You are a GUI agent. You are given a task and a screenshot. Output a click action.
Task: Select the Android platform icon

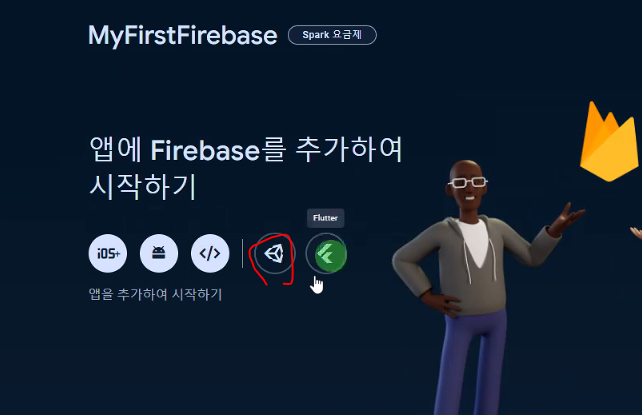159,254
